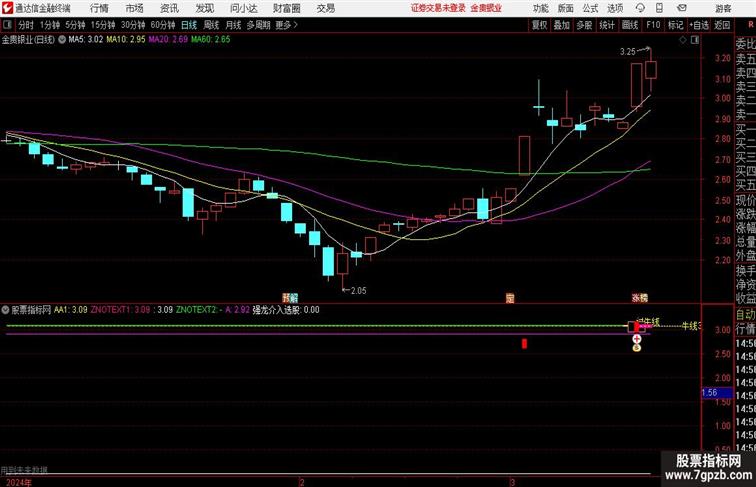Click the MA60: 2.65 indicator value
Image resolution: width=756 pixels, height=487 pixels.
pos(211,40)
